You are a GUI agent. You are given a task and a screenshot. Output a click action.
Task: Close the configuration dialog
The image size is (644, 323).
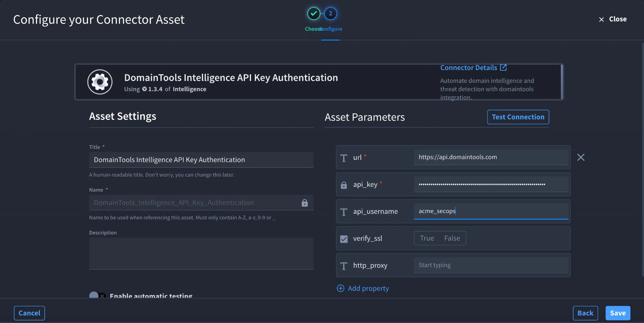coord(613,19)
